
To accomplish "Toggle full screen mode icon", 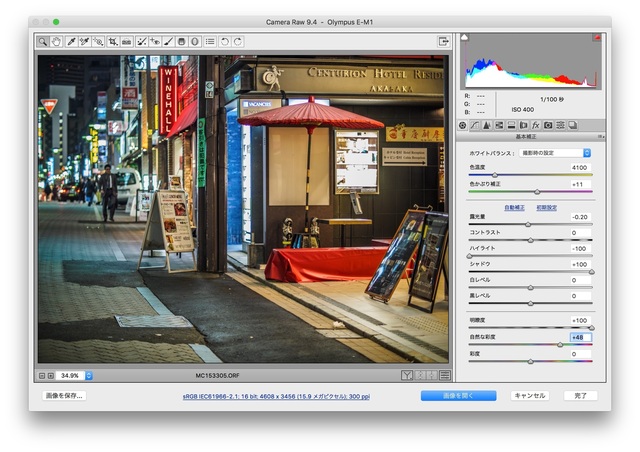I will pyautogui.click(x=444, y=41).
